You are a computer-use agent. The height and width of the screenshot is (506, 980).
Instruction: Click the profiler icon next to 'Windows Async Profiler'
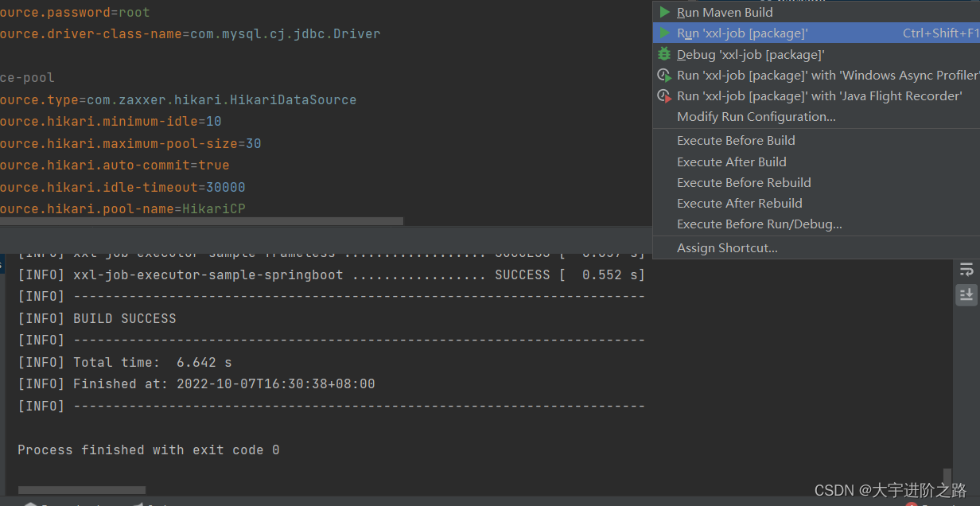664,75
